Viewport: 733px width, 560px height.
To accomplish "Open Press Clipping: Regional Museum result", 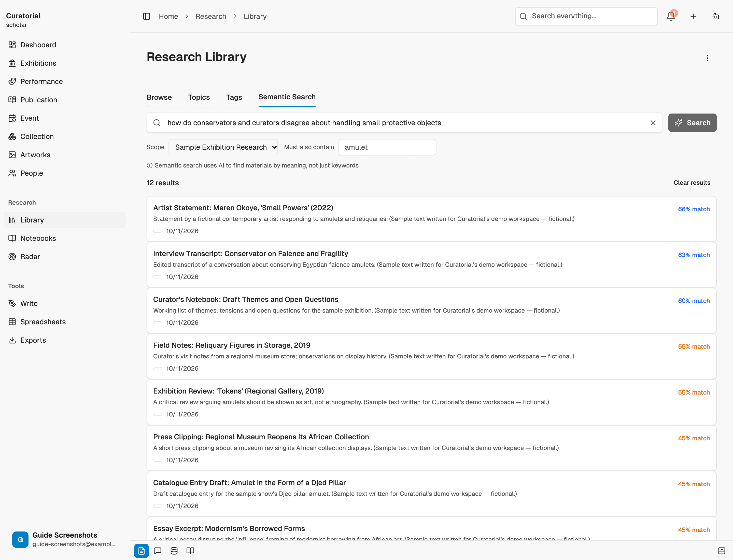I will (432, 448).
